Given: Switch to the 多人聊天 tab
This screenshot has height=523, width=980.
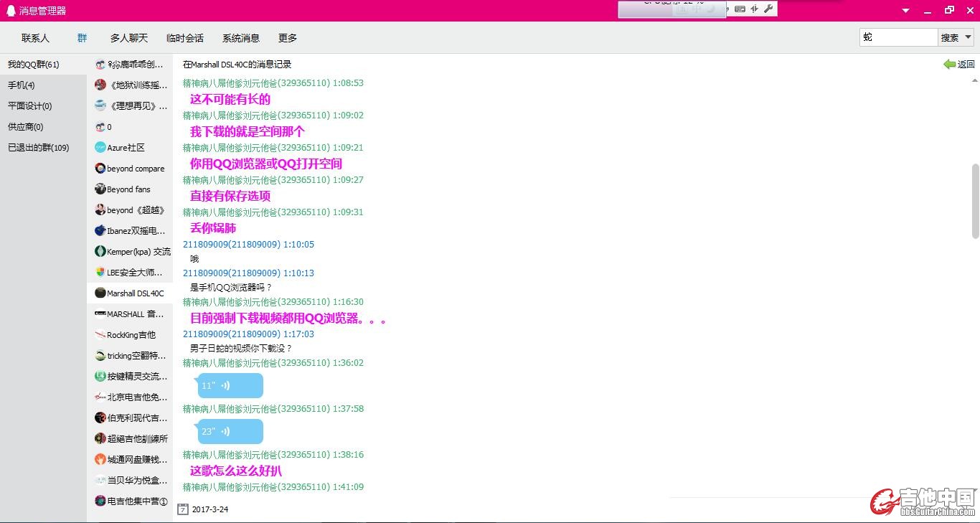Looking at the screenshot, I should [x=129, y=38].
